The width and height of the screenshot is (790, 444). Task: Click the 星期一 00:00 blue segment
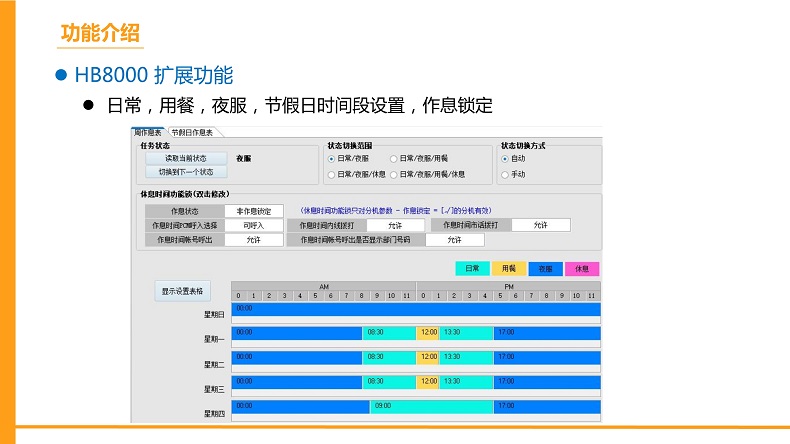click(x=297, y=333)
